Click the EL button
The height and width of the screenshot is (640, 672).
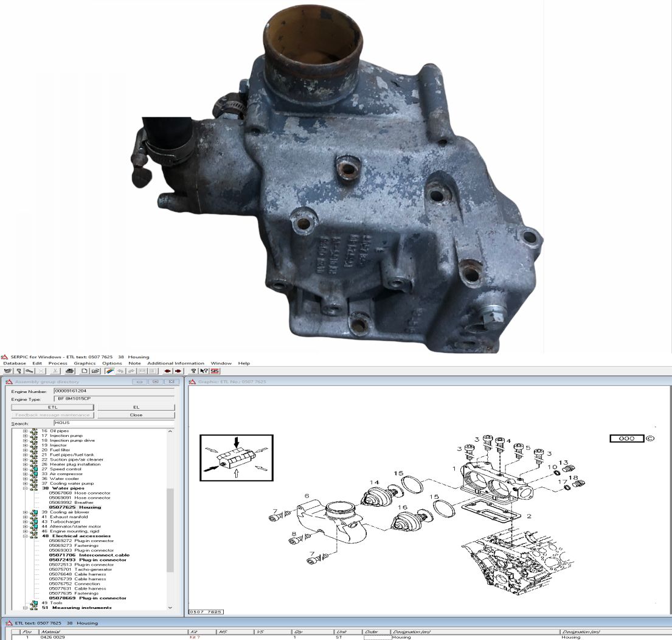[x=136, y=407]
